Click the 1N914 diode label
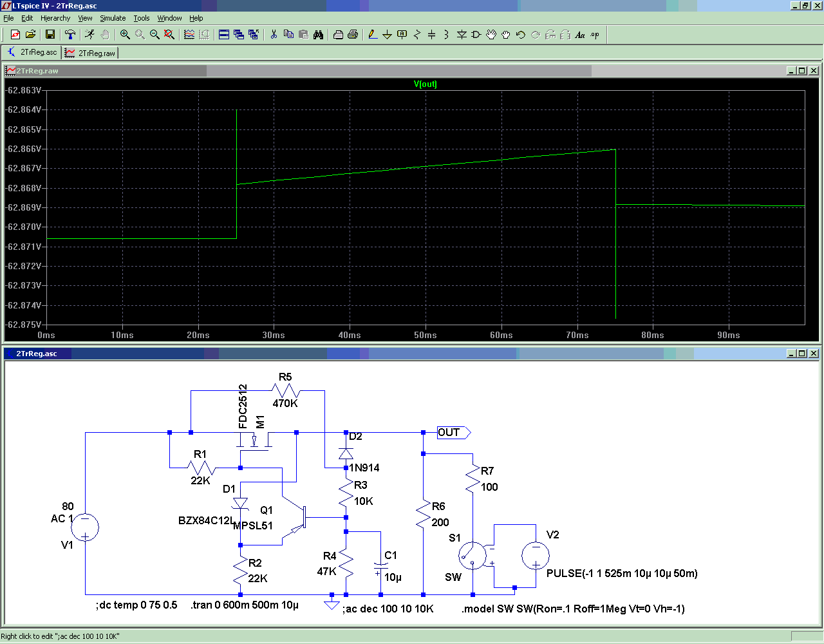Viewport: 824px width, 644px height. [x=364, y=468]
